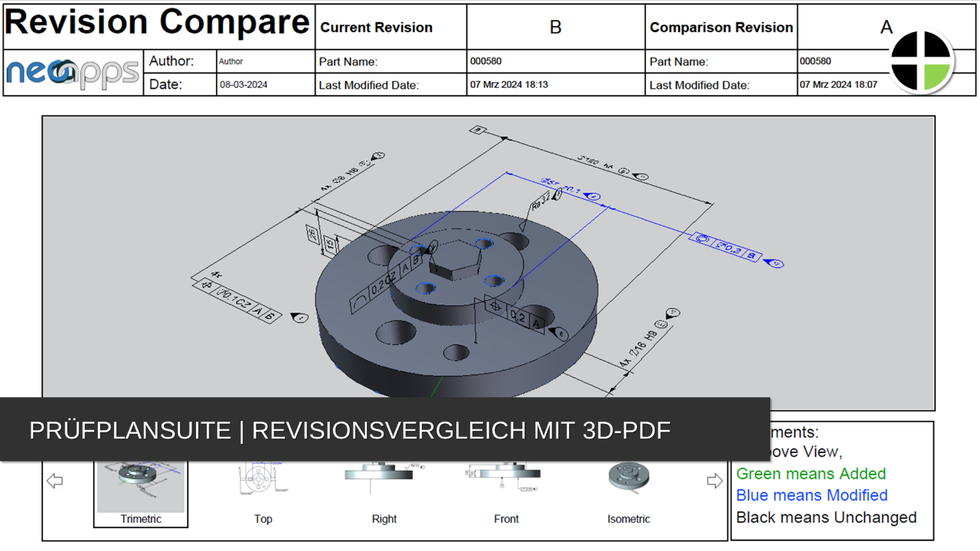The image size is (980, 551).
Task: Click 07 Mrz 2024 18:13 timestamp
Action: click(509, 84)
